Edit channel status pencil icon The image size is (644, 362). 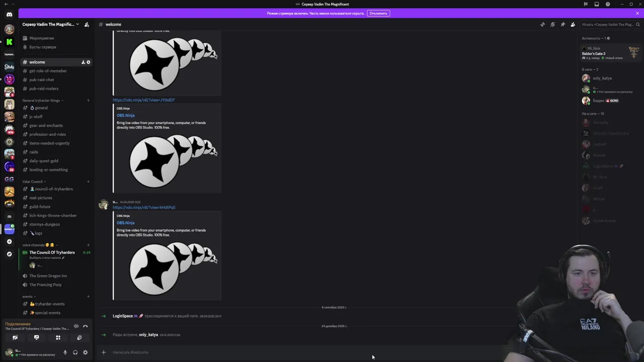63,257
